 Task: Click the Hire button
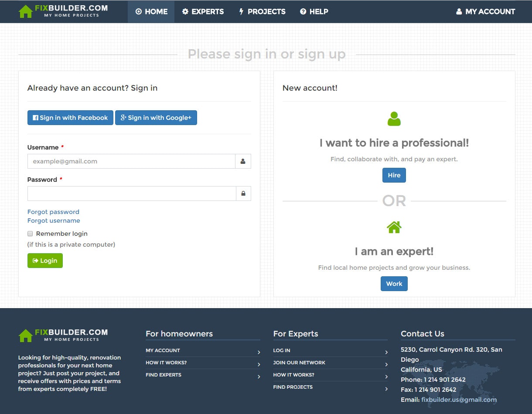click(394, 175)
